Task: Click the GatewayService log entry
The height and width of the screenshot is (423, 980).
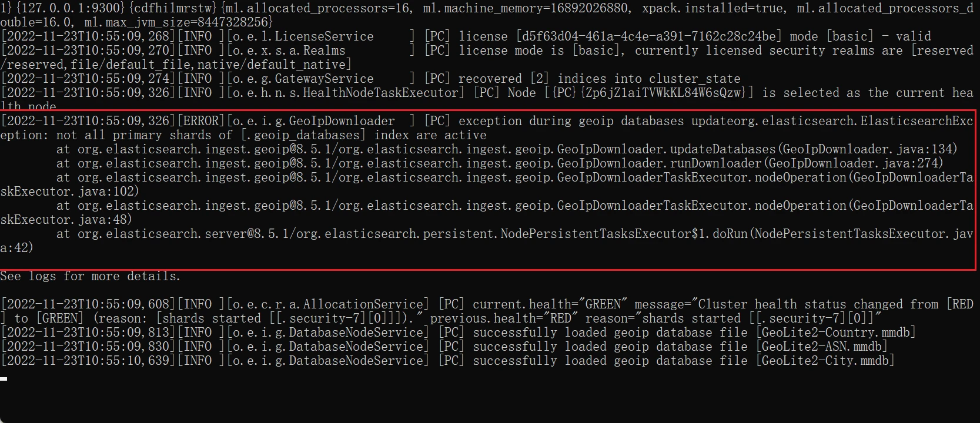Action: point(370,79)
